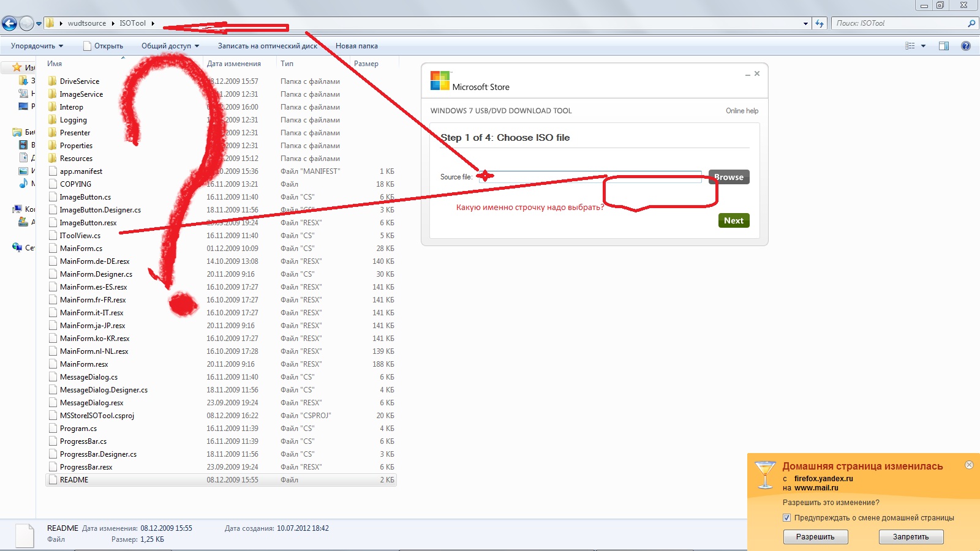The height and width of the screenshot is (551, 980).
Task: Click the Microsoft Store logo
Action: click(440, 81)
